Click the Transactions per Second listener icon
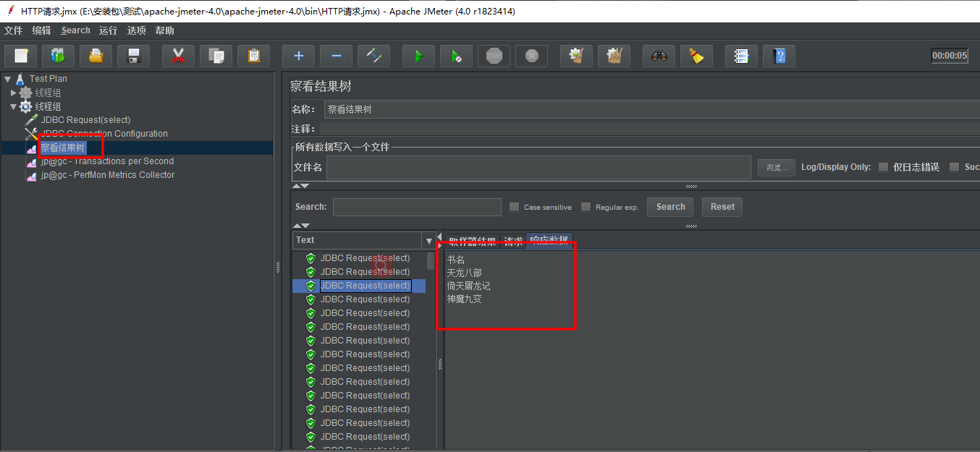980x452 pixels. (x=31, y=162)
